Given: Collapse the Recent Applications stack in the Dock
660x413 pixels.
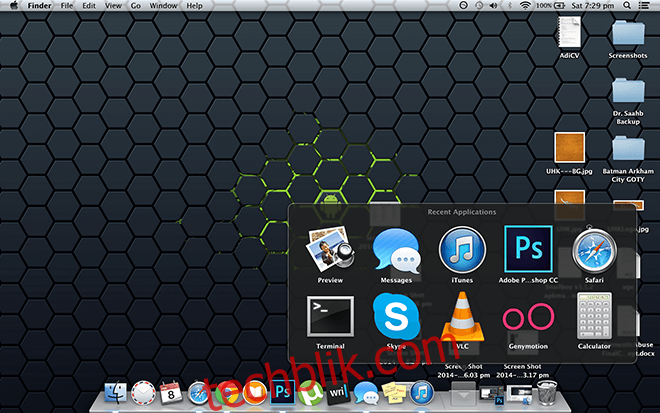Looking at the screenshot, I should coord(463,394).
